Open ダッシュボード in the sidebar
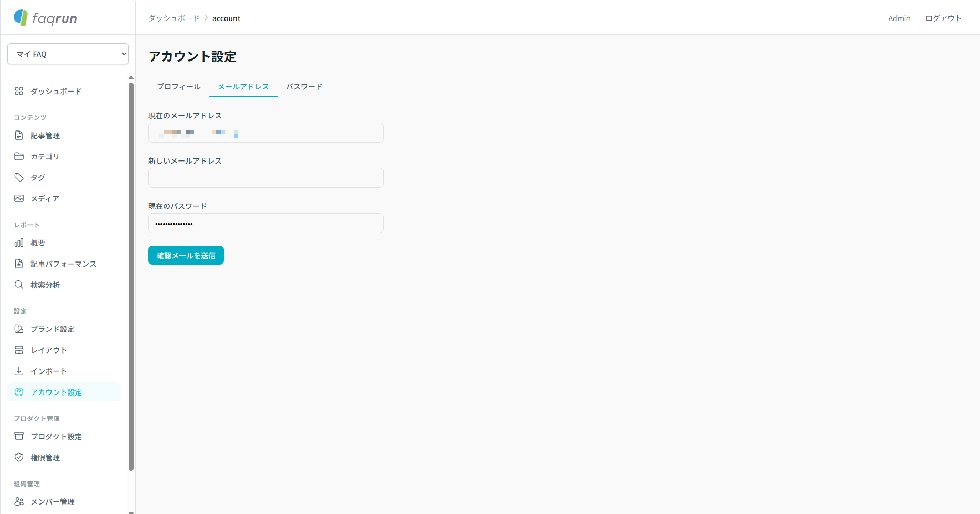The image size is (980, 514). (64, 91)
